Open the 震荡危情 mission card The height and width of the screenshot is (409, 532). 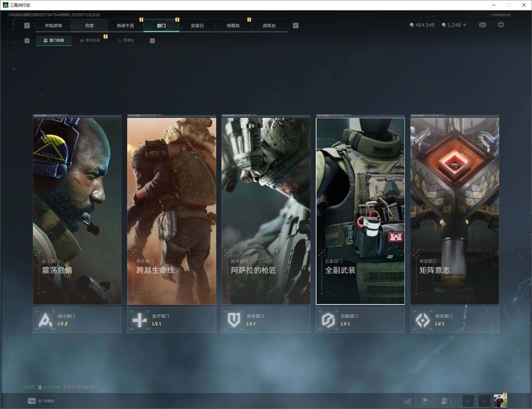click(77, 211)
